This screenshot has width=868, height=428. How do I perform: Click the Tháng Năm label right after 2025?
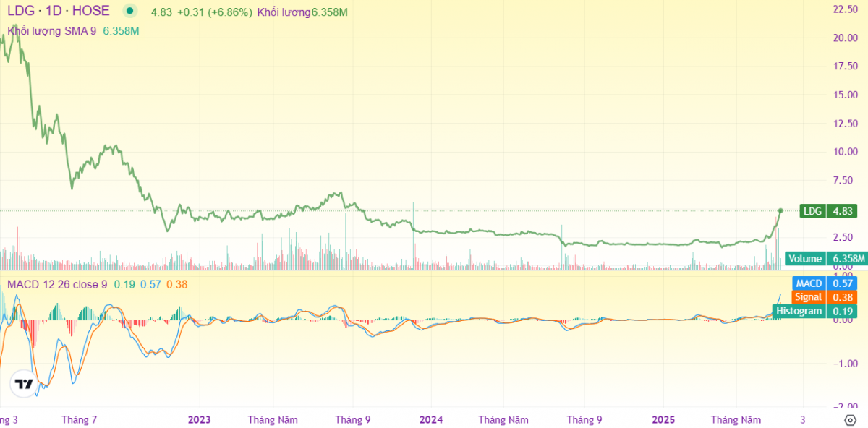click(736, 419)
